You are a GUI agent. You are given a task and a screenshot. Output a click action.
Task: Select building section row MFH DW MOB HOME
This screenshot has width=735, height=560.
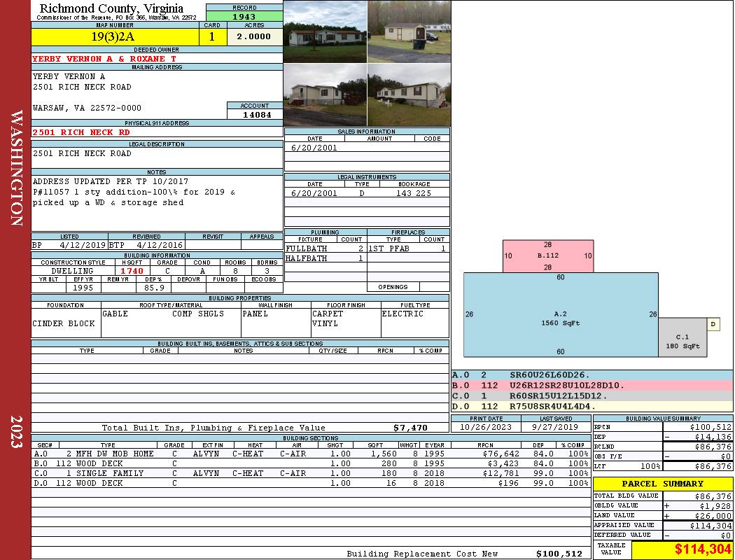[x=310, y=454]
